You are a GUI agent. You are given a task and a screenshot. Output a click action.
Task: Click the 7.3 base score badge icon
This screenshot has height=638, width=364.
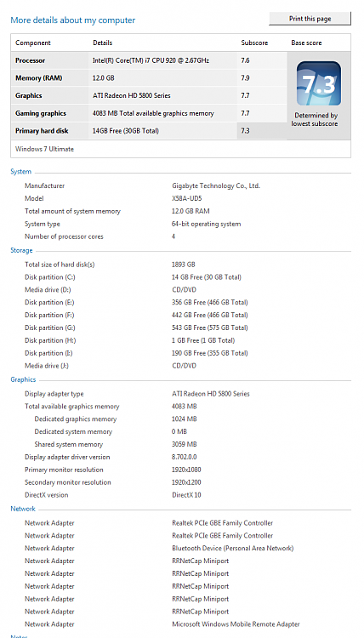tap(318, 83)
